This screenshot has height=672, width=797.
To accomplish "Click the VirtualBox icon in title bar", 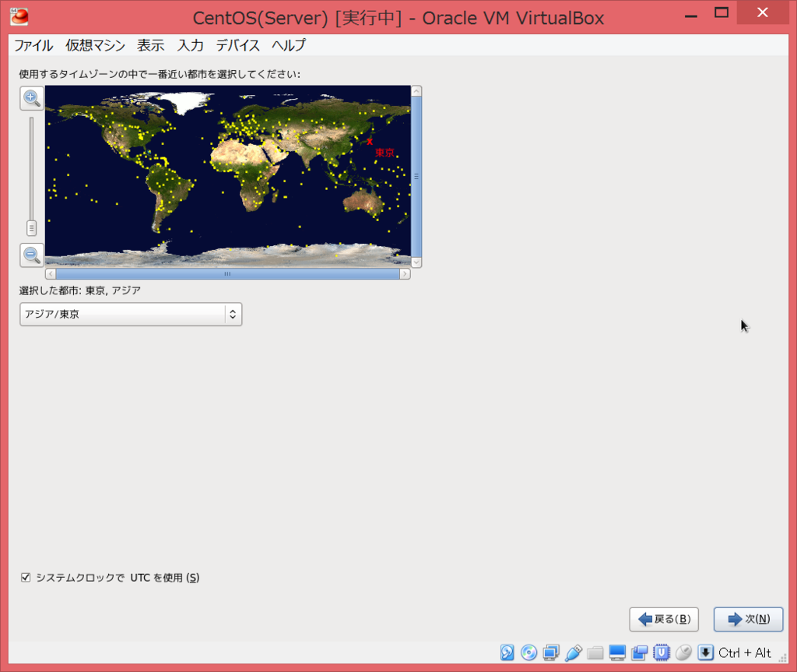I will [x=19, y=17].
